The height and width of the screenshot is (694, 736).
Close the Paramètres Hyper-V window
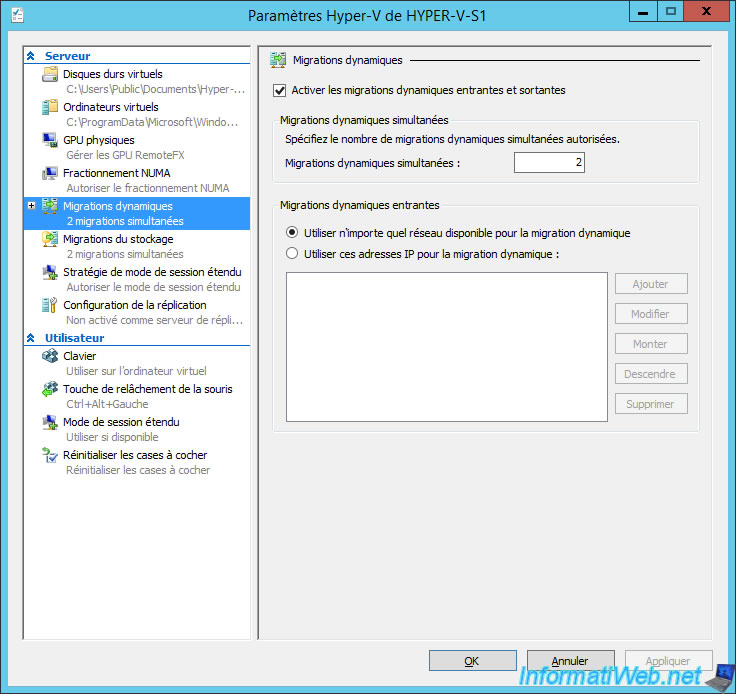706,11
